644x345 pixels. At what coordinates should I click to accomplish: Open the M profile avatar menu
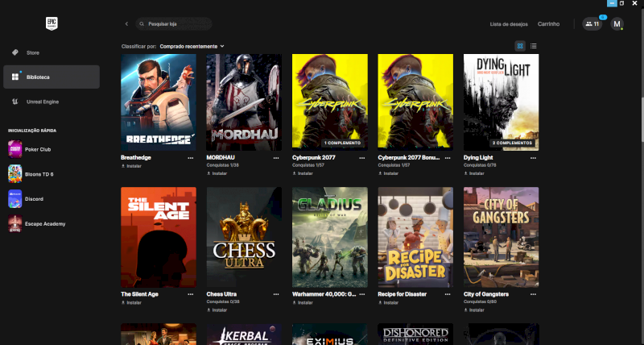(x=617, y=24)
